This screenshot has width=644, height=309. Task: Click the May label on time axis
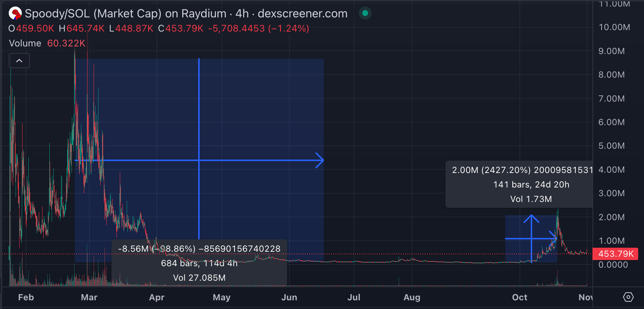[221, 297]
